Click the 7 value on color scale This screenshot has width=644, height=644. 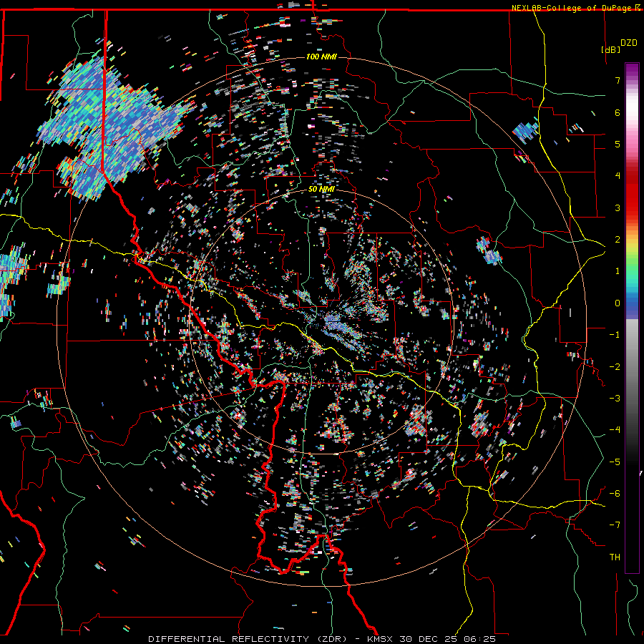pos(618,80)
